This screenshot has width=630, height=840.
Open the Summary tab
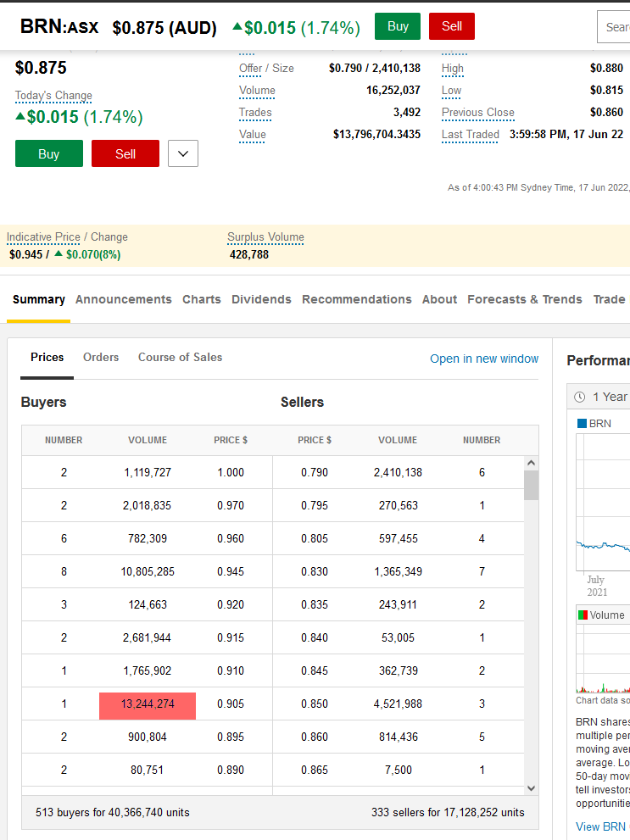(x=38, y=299)
